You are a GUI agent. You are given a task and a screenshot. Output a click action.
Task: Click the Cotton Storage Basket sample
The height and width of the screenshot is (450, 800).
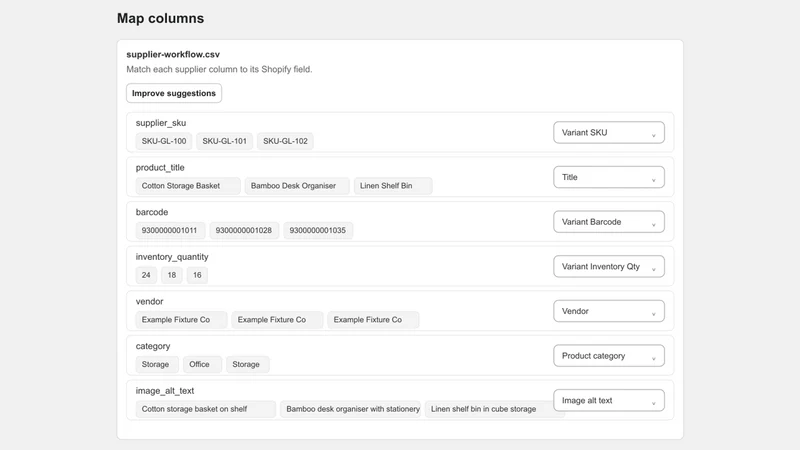click(188, 186)
